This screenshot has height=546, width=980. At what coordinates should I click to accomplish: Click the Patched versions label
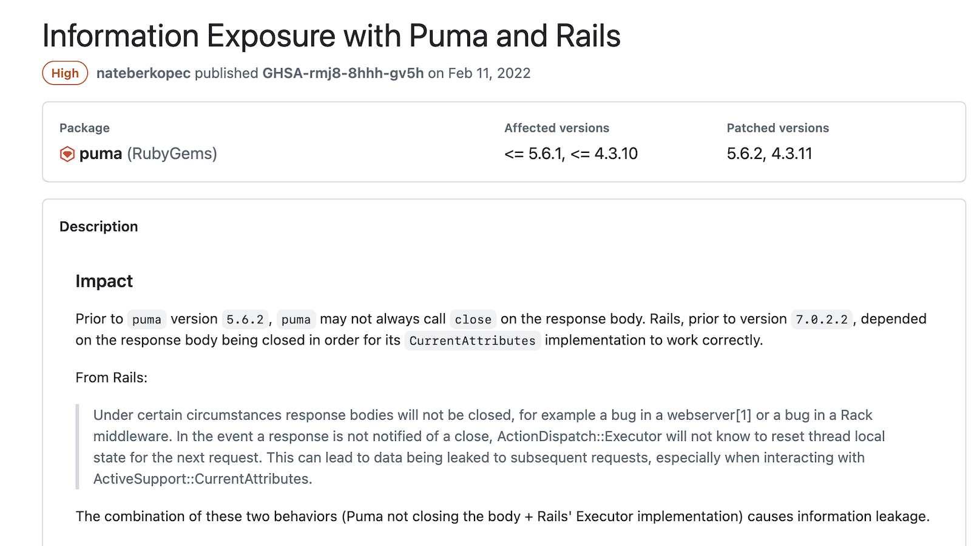[x=777, y=128]
